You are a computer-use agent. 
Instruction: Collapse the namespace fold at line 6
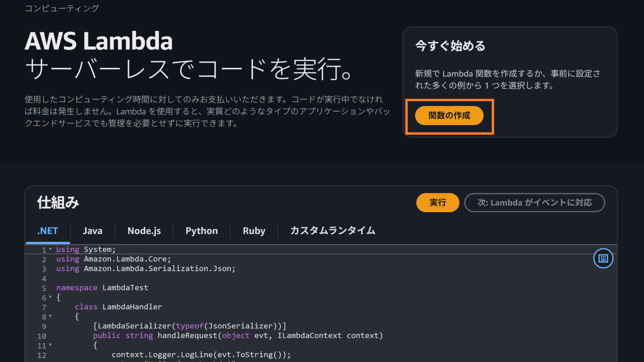pos(50,297)
